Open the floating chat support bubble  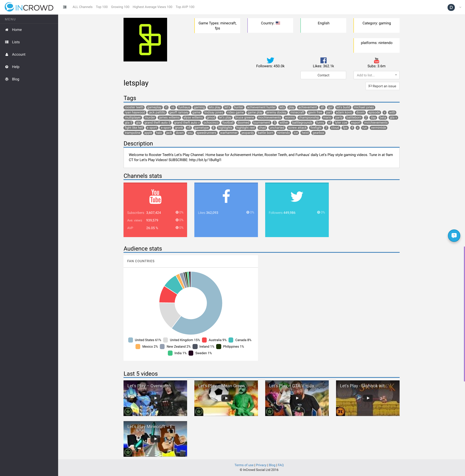[x=454, y=235]
